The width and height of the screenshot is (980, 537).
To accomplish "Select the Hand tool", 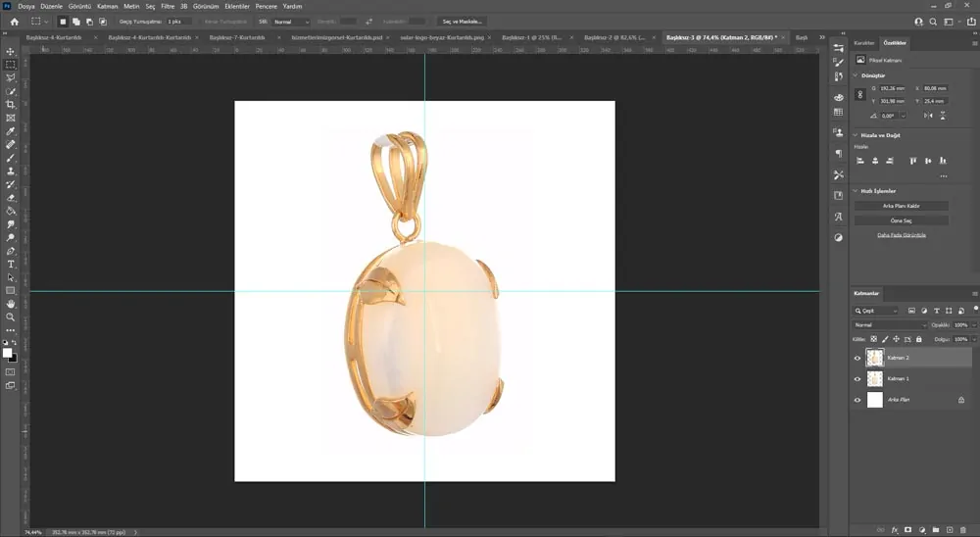I will pos(11,304).
